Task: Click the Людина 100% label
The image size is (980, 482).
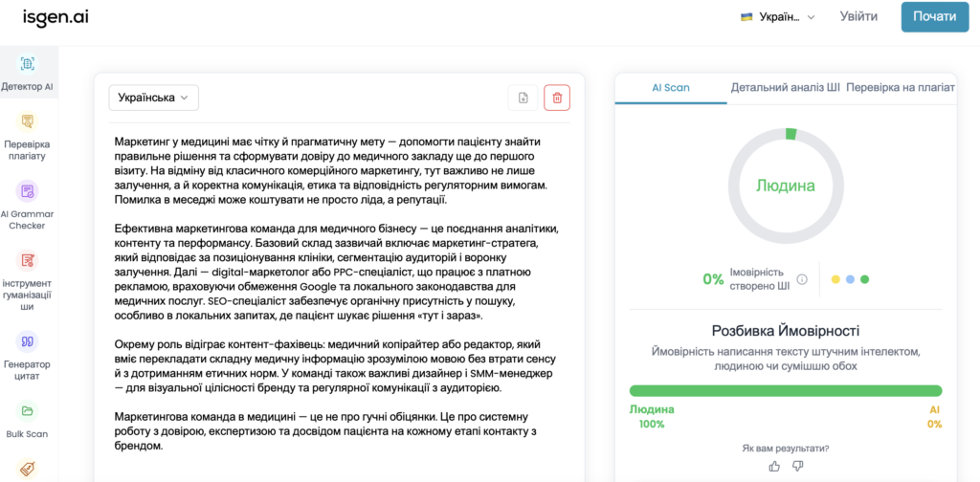Action: [x=652, y=417]
